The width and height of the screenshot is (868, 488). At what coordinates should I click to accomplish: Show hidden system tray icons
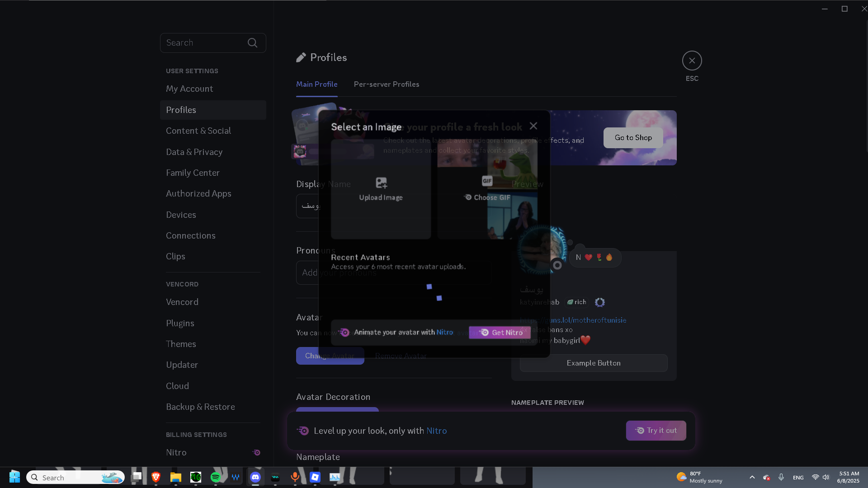click(x=752, y=477)
